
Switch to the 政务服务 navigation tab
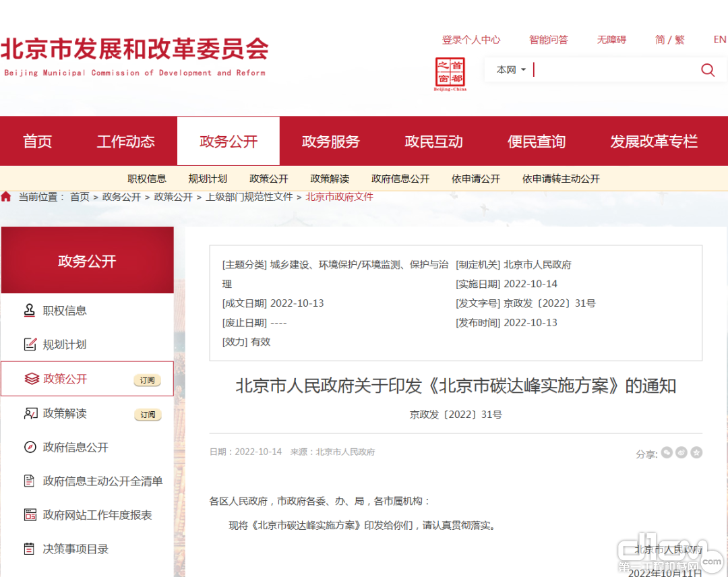coord(330,141)
